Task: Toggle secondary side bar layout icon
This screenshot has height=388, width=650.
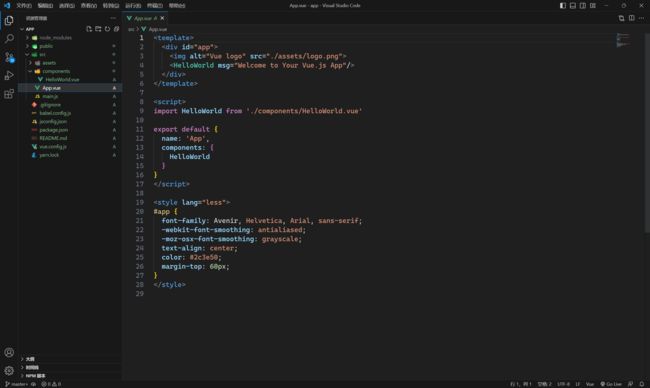Action: point(582,5)
